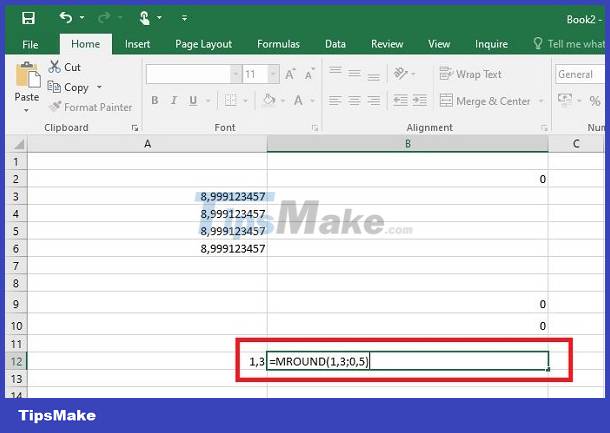610x433 pixels.
Task: Open the Page Layout tab
Action: coord(203,44)
